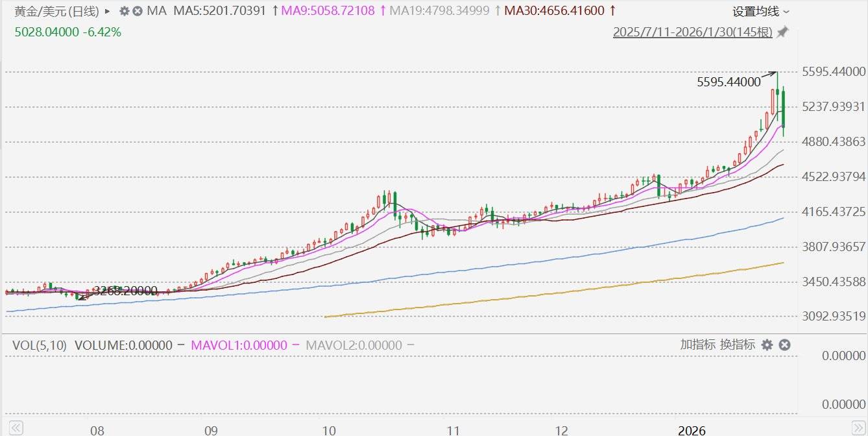Click the 5237.93931 price axis label
The height and width of the screenshot is (436, 868).
(x=834, y=106)
